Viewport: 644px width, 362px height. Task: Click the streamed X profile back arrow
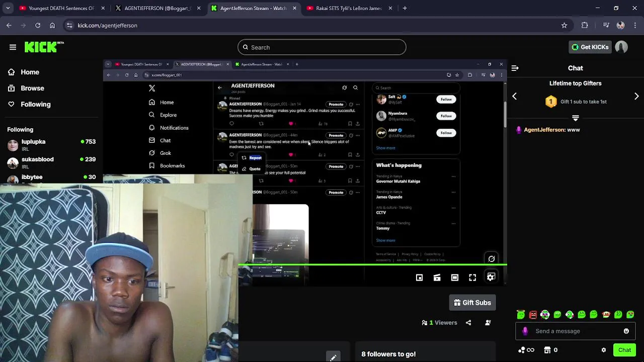219,87
